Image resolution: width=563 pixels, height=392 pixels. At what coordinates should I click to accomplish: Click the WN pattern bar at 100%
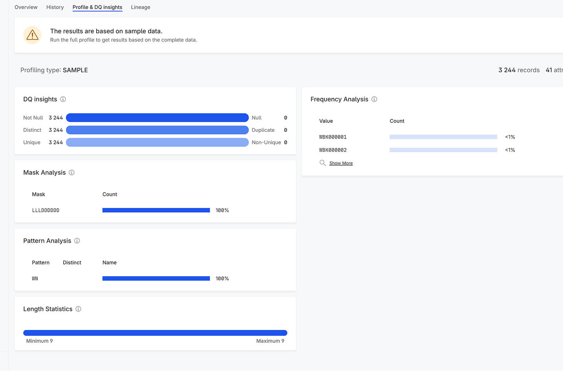point(156,279)
